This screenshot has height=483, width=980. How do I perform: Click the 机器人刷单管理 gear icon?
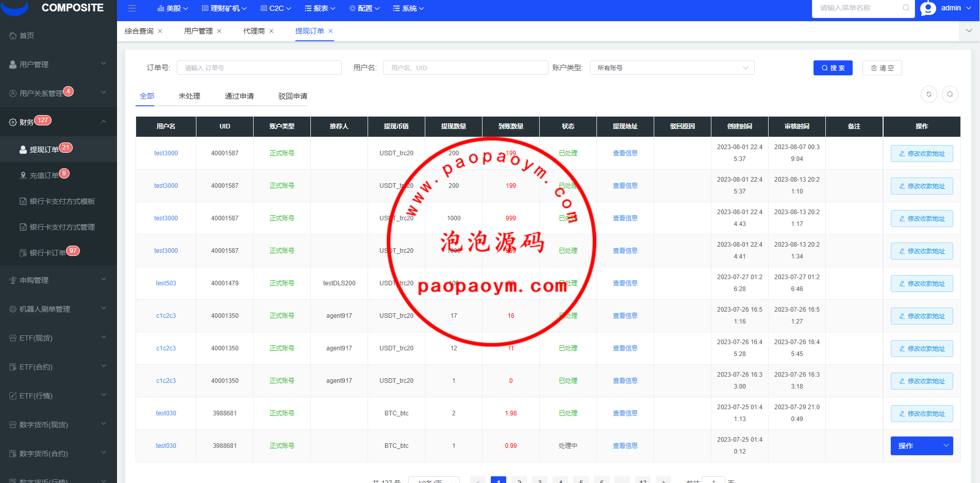(x=13, y=309)
